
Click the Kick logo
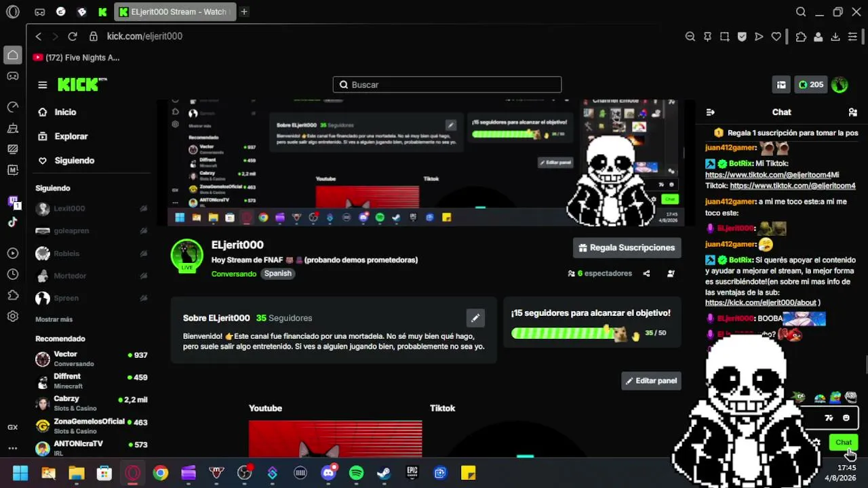pos(82,84)
